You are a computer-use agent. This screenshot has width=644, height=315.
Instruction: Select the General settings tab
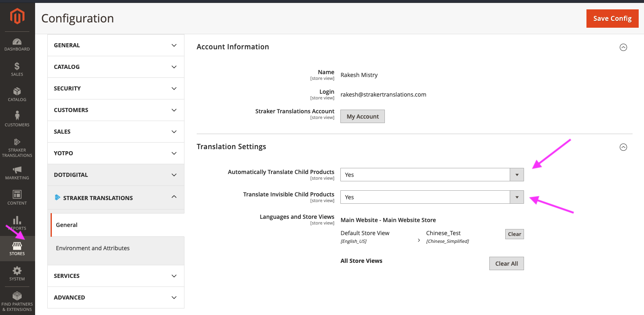click(118, 225)
